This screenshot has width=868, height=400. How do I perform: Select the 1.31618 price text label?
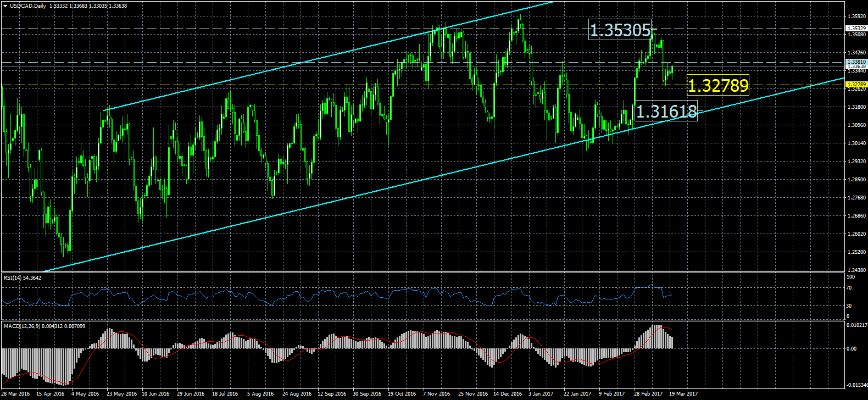coord(665,112)
